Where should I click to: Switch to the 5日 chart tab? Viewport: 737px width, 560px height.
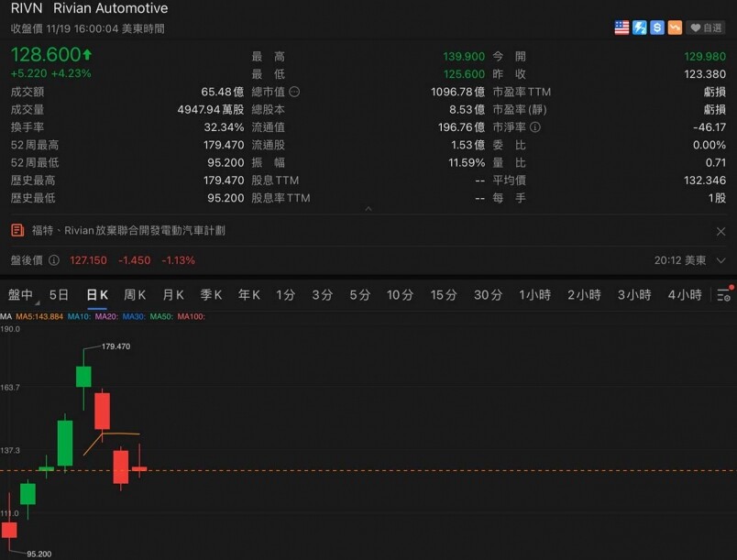point(59,295)
